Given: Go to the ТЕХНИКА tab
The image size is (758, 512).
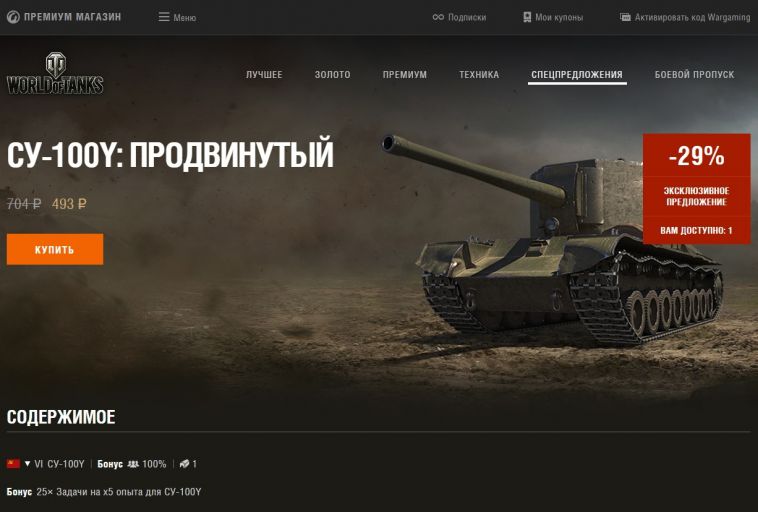Looking at the screenshot, I should pos(479,74).
